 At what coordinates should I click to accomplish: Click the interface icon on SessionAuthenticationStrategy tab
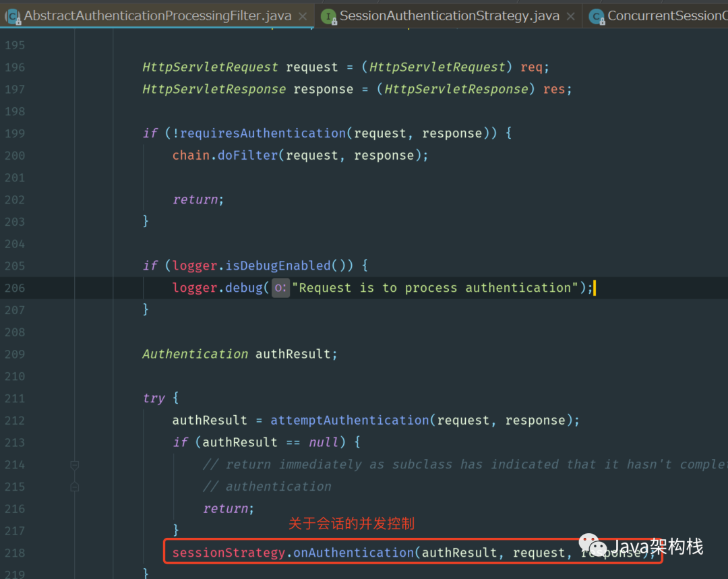[x=329, y=17]
